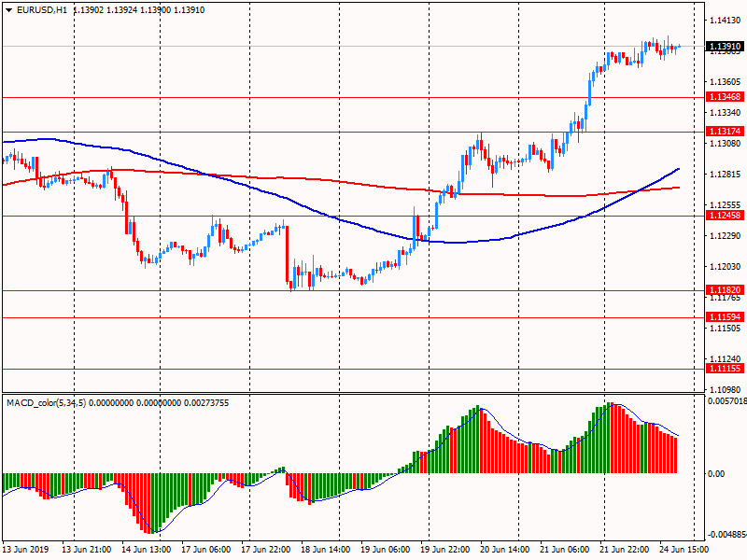The height and width of the screenshot is (560, 747).
Task: Click the 21 Jun 22:00 time axis label
Action: [624, 549]
